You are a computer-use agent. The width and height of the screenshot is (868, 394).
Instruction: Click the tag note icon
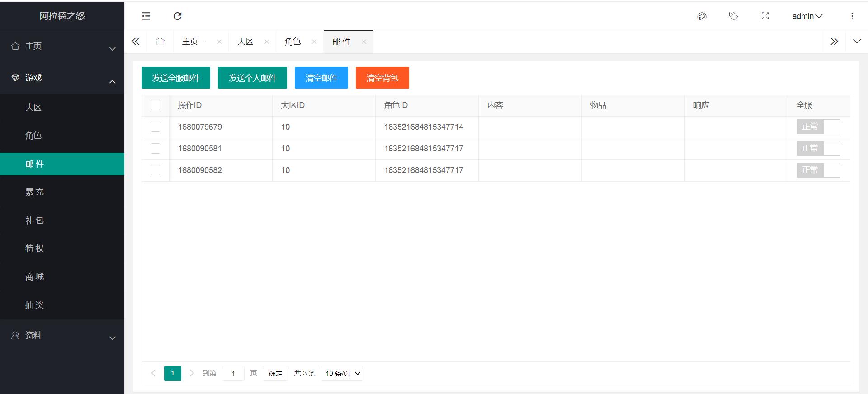click(x=733, y=16)
